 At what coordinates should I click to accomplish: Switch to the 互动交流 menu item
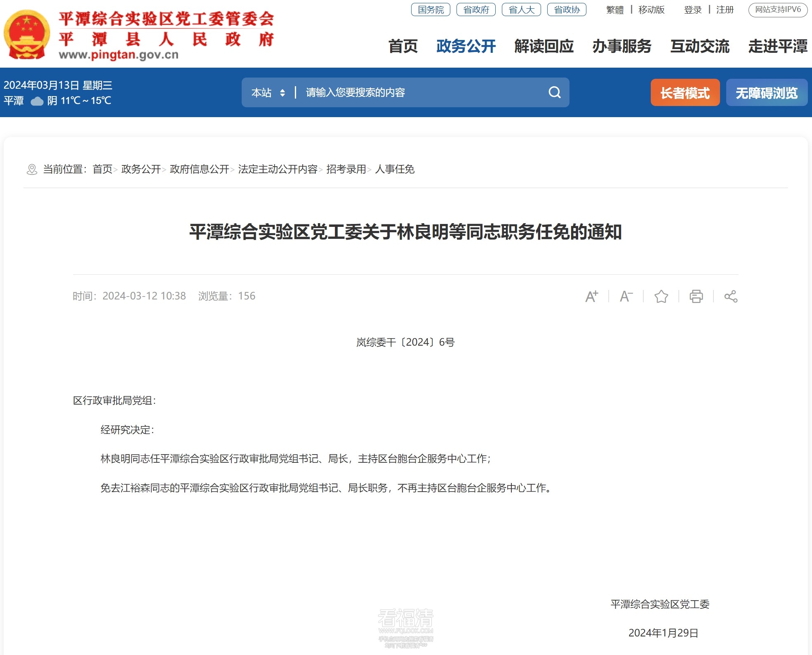(700, 47)
